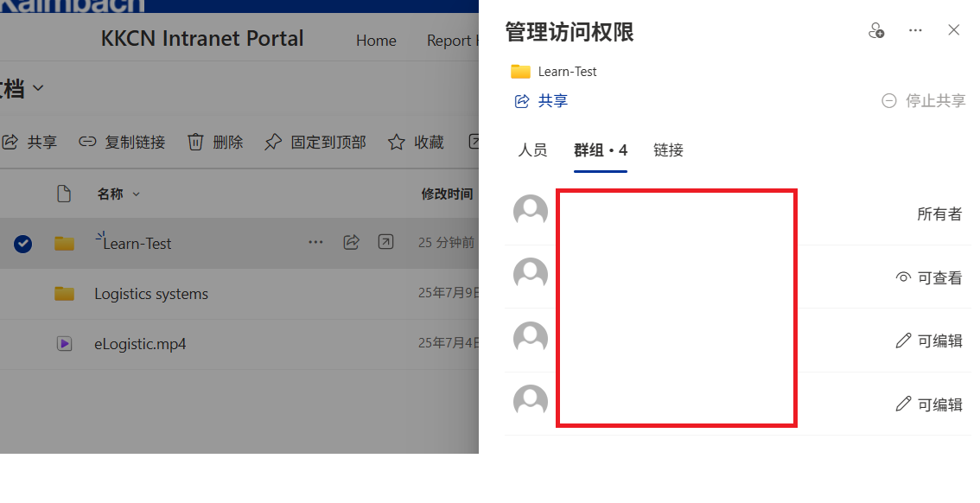
Task: Open the 链接 tab
Action: click(x=668, y=150)
